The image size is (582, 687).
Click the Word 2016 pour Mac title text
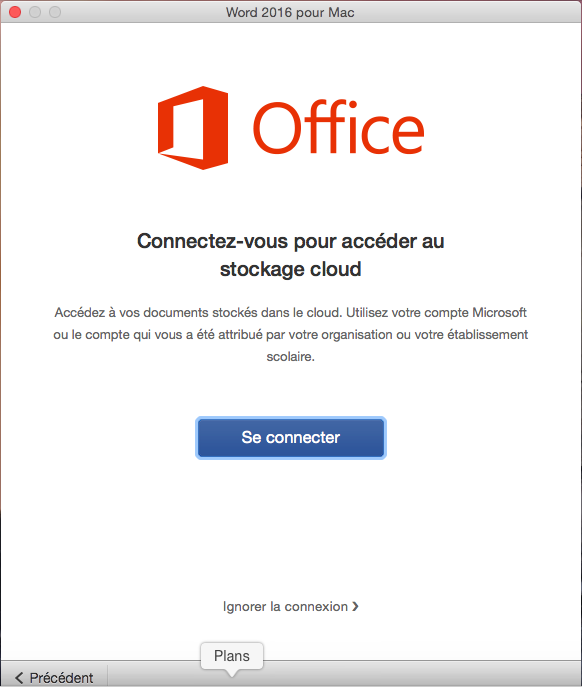(x=290, y=12)
